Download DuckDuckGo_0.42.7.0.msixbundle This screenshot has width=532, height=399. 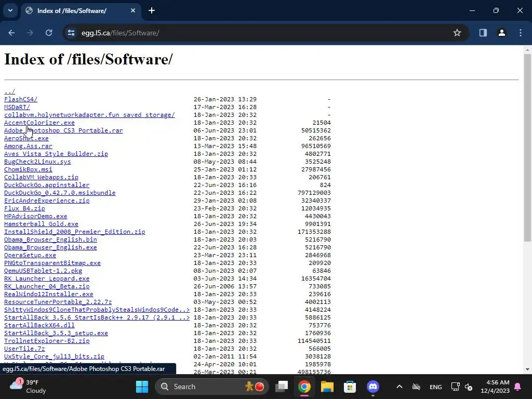(x=60, y=193)
